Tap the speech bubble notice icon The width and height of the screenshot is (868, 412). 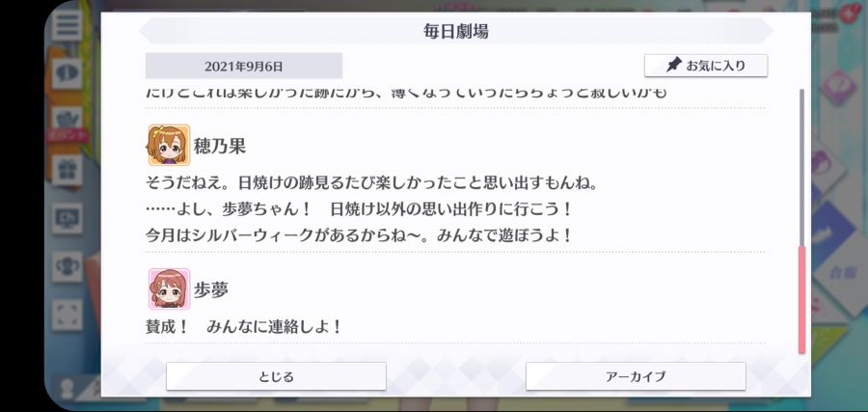point(67,73)
